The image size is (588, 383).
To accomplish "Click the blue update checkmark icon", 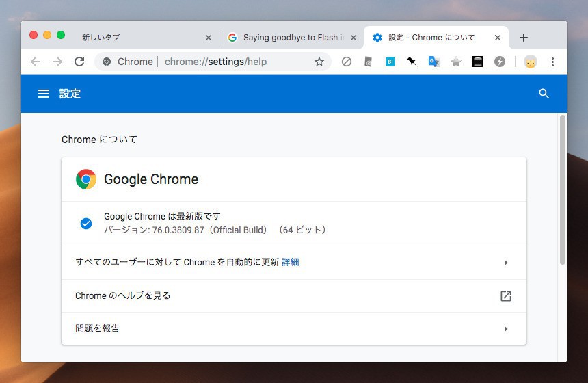I will pyautogui.click(x=86, y=224).
